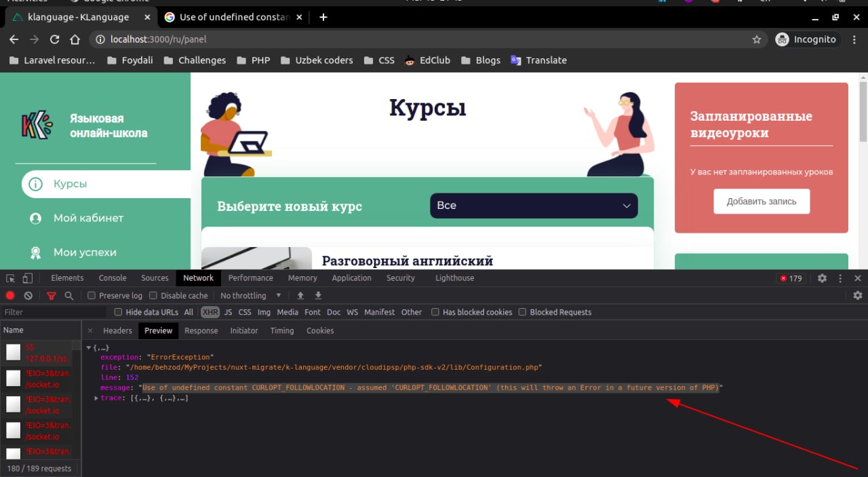Open DevTools settings gear icon
Viewport: 868px width, 477px height.
(822, 278)
